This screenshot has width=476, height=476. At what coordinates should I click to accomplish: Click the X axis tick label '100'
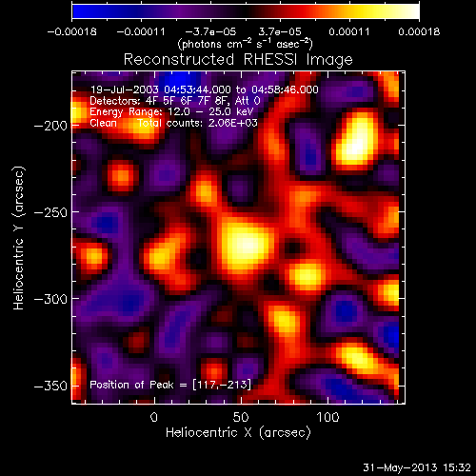coord(327,417)
